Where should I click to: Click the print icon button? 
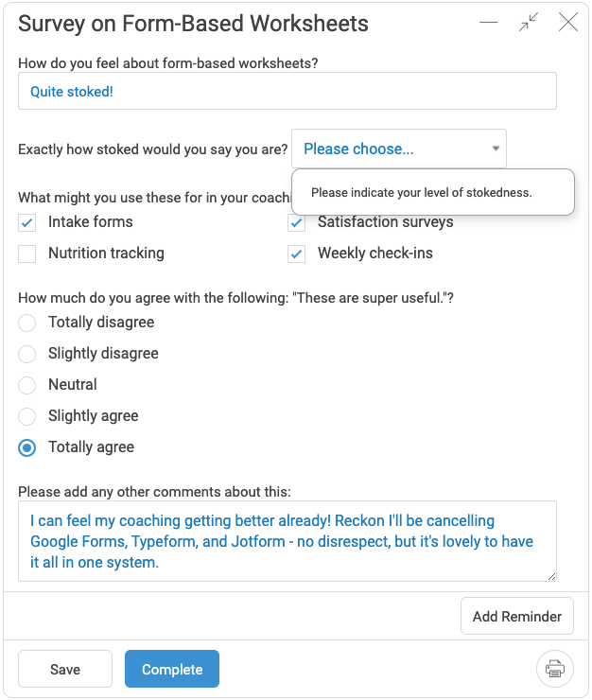point(554,669)
